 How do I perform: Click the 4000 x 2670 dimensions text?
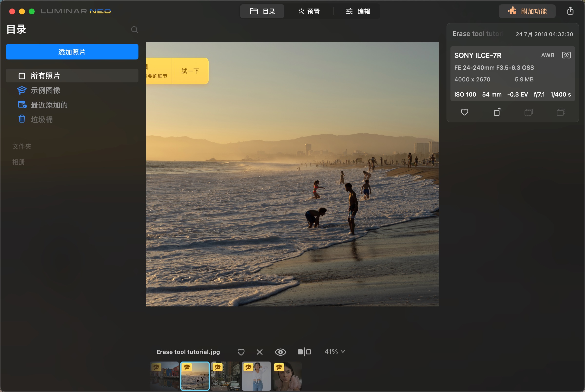[x=472, y=79]
